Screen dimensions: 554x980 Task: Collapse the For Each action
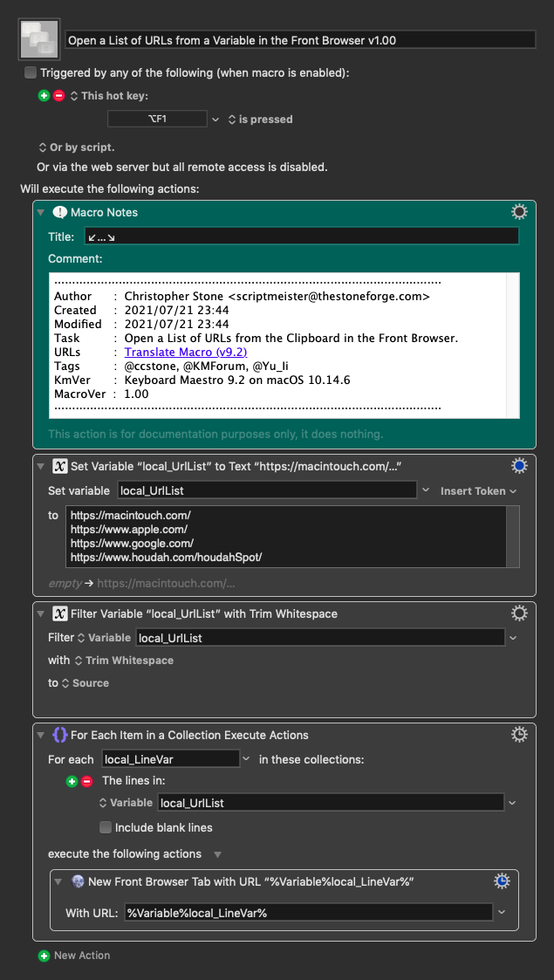[x=41, y=735]
